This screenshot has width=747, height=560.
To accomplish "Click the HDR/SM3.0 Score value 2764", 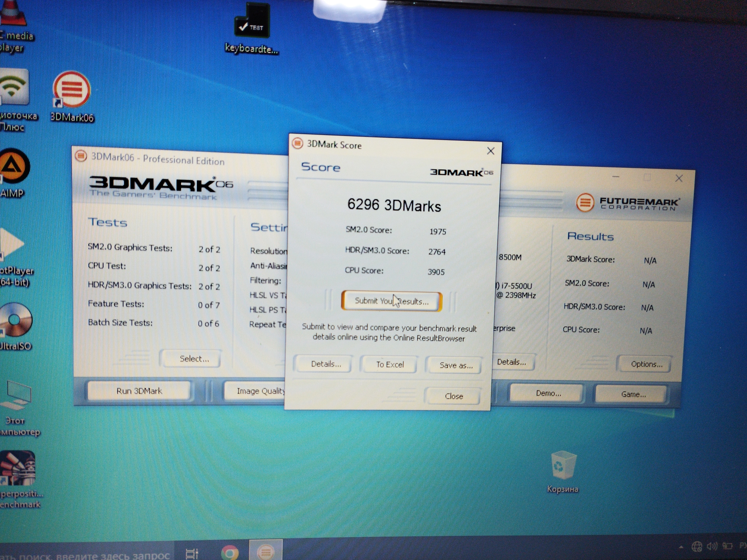I will tap(437, 252).
